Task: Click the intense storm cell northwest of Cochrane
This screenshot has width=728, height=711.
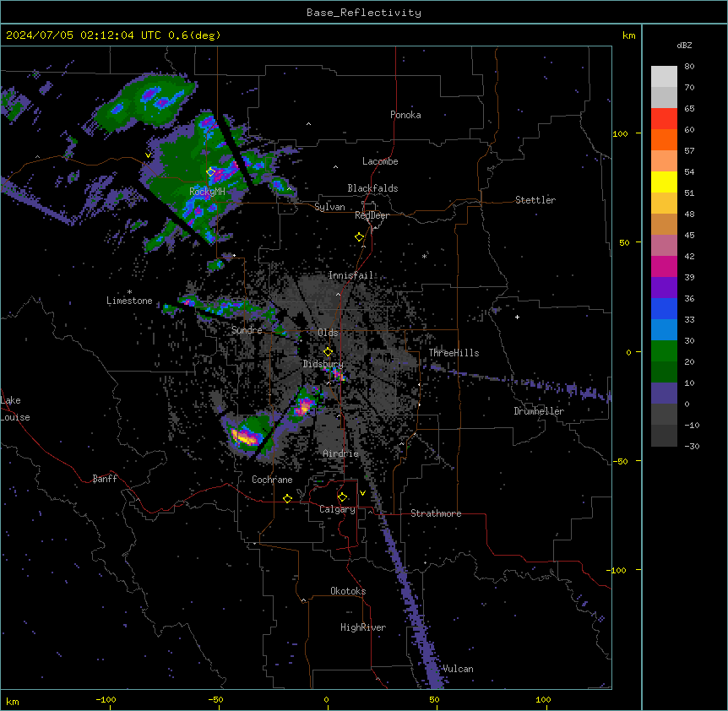Action: coord(245,437)
